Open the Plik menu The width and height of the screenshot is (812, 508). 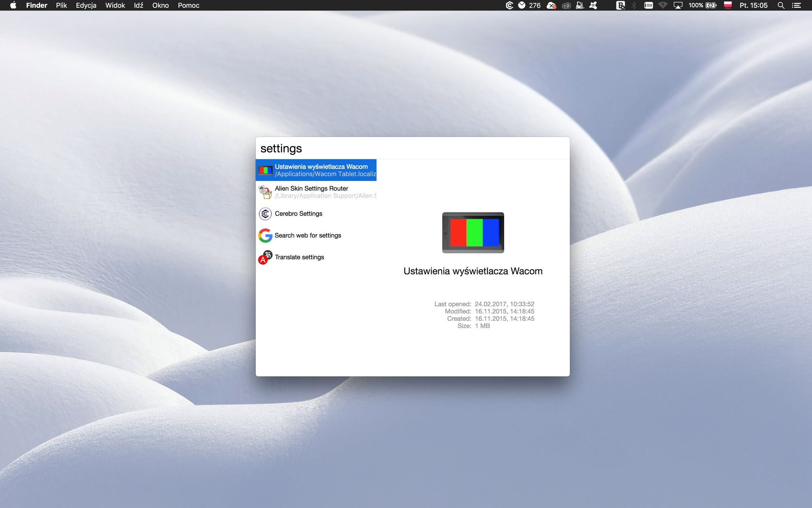pyautogui.click(x=61, y=5)
